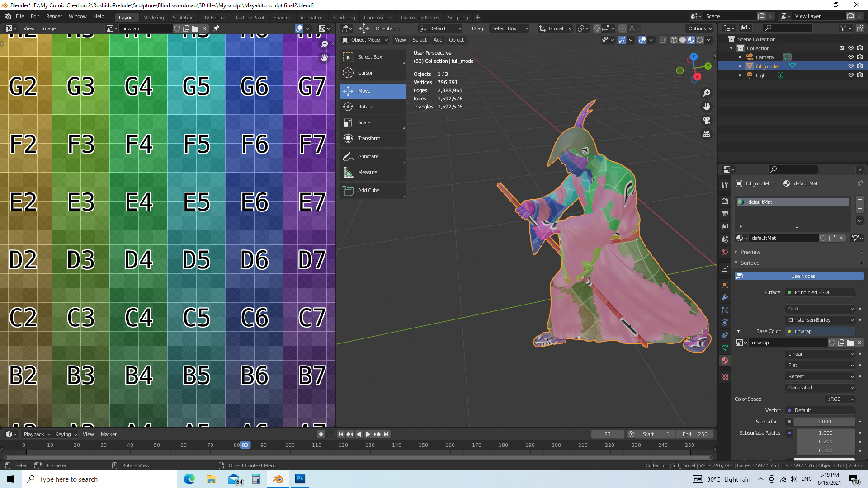Hide the Camera object with eye icon
Image resolution: width=868 pixels, height=488 pixels.
click(851, 57)
